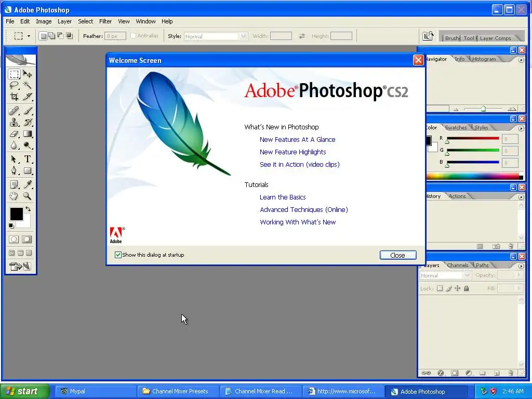Click the Add layer style icon in Layers palette

point(441,373)
